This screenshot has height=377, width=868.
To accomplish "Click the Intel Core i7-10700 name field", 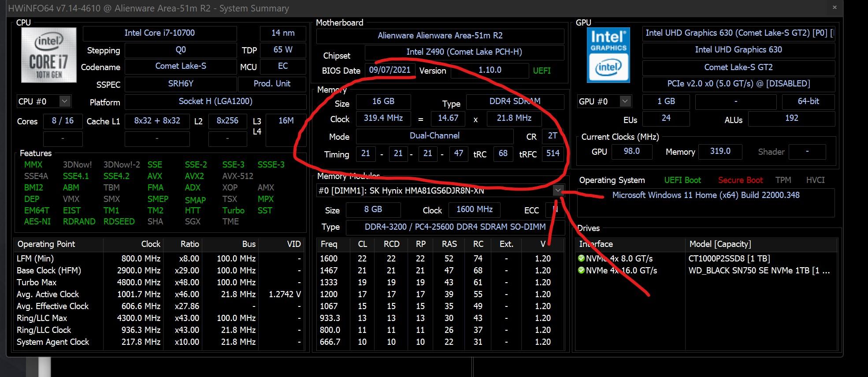I will 160,33.
